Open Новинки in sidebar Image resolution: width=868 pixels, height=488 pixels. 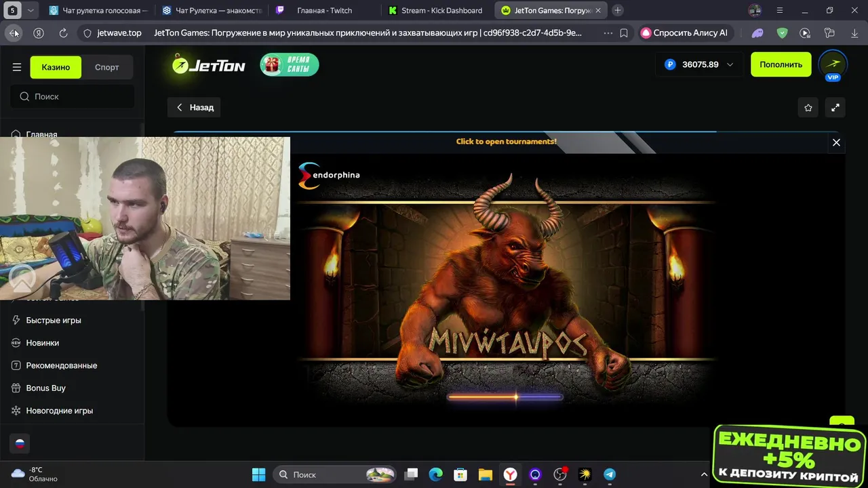pos(43,343)
